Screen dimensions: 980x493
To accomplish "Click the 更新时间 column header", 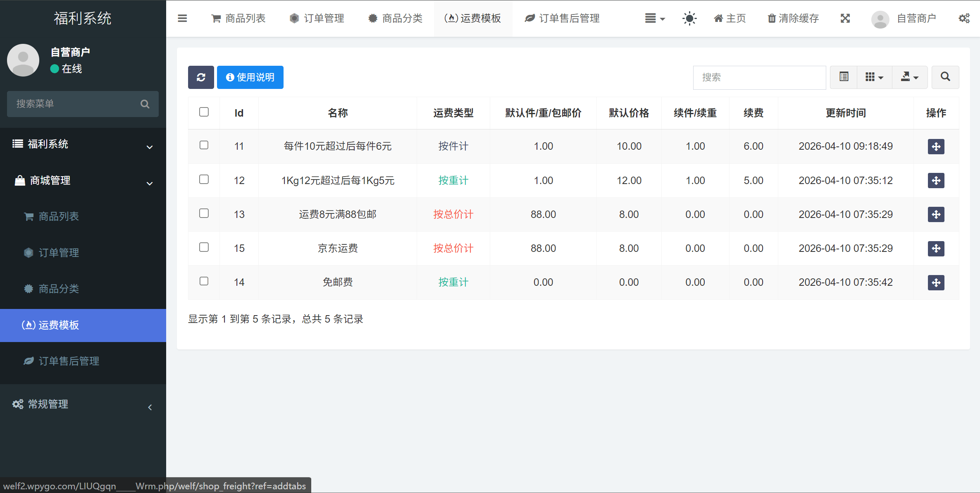I will (x=846, y=113).
